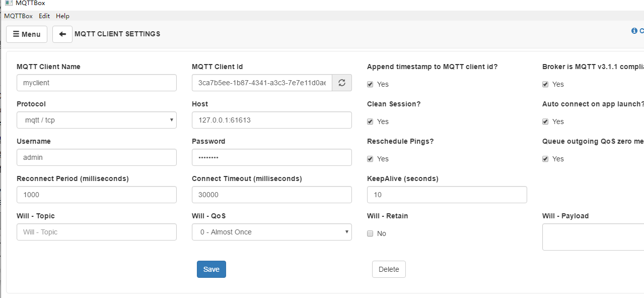Uncheck Reschedule Pings
The height and width of the screenshot is (298, 644).
[370, 159]
